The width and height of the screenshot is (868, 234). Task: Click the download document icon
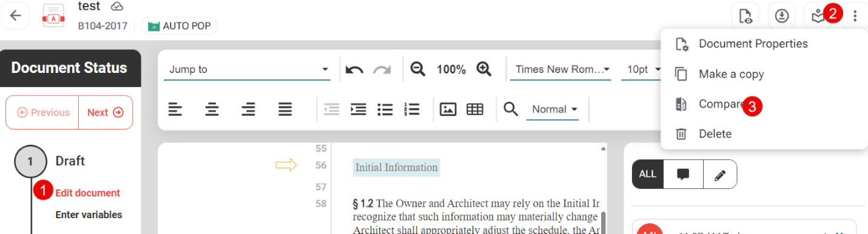point(782,16)
